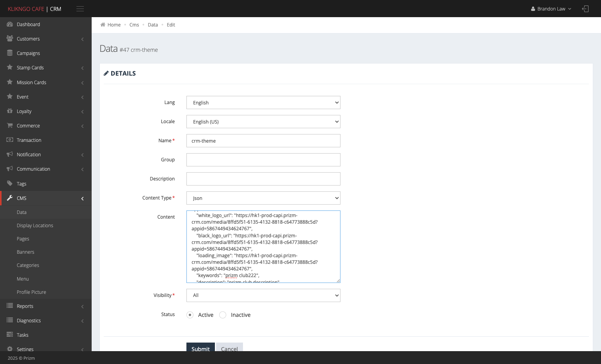
Task: Click the Loyalty gift icon
Action: pyautogui.click(x=10, y=111)
